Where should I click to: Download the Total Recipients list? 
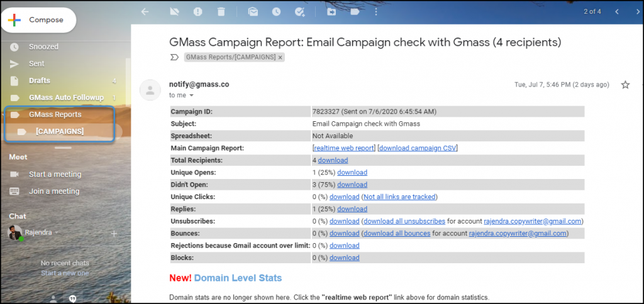click(333, 160)
